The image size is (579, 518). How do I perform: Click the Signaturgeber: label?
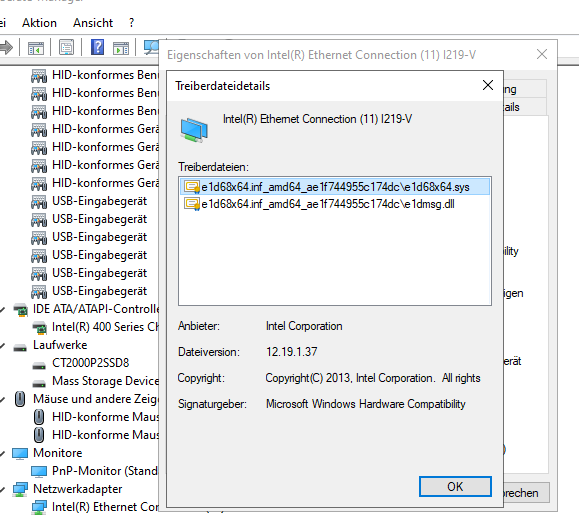pos(212,404)
